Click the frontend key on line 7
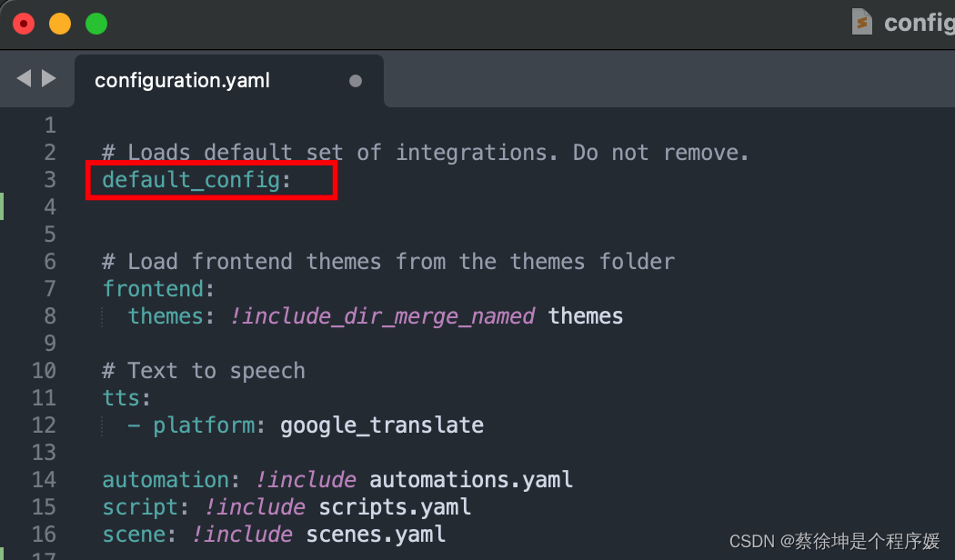Viewport: 955px width, 560px height. click(x=153, y=288)
